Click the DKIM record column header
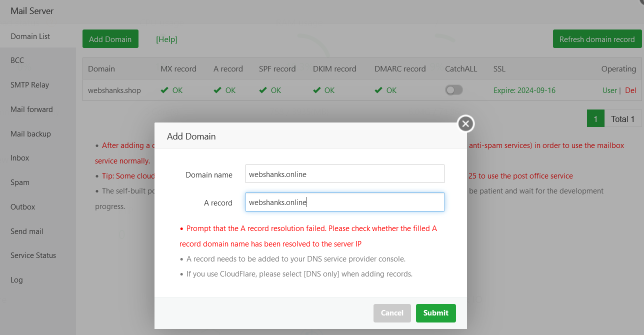Screen dimensions: 644x335 (x=334, y=69)
